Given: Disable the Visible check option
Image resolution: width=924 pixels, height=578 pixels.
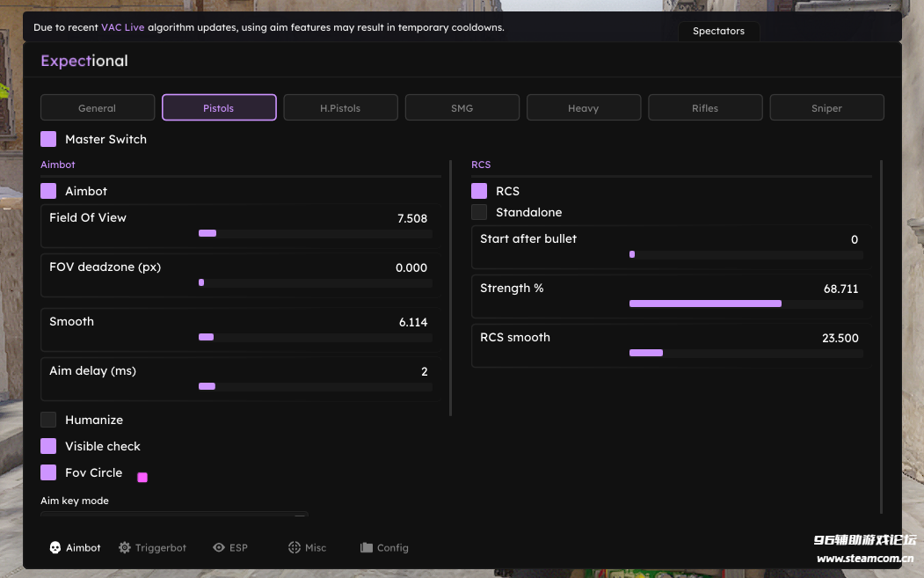Looking at the screenshot, I should click(48, 446).
